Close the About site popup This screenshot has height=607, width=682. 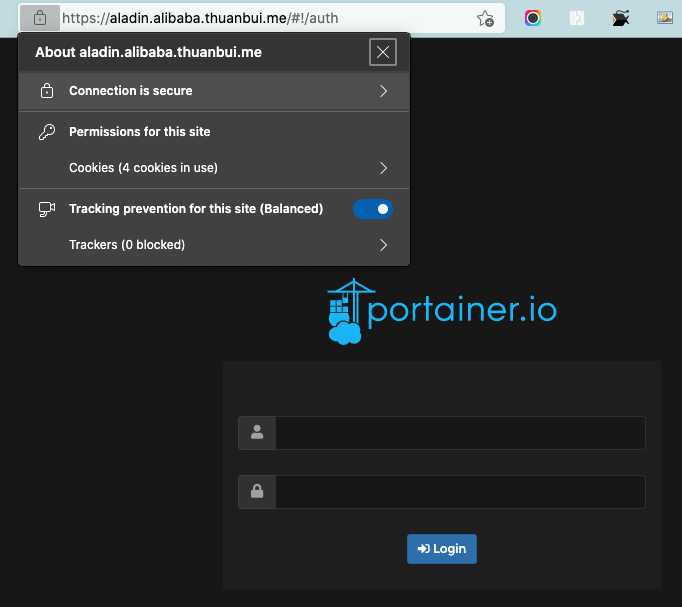(383, 52)
